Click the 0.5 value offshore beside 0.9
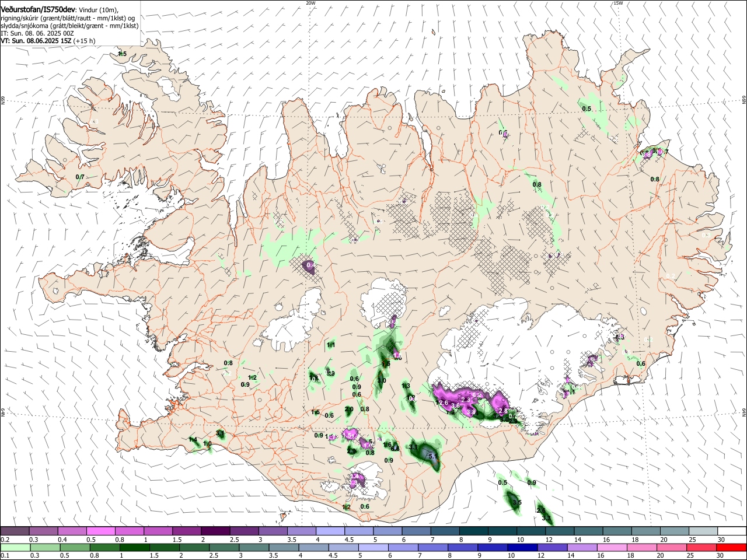Viewport: 747px width, 560px height. 502,483
